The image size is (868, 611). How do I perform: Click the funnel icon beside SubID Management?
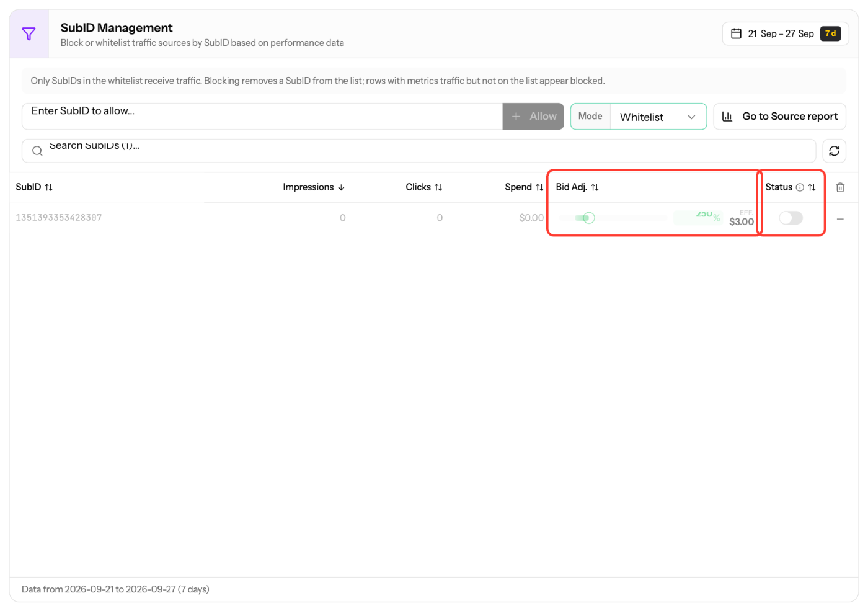29,34
